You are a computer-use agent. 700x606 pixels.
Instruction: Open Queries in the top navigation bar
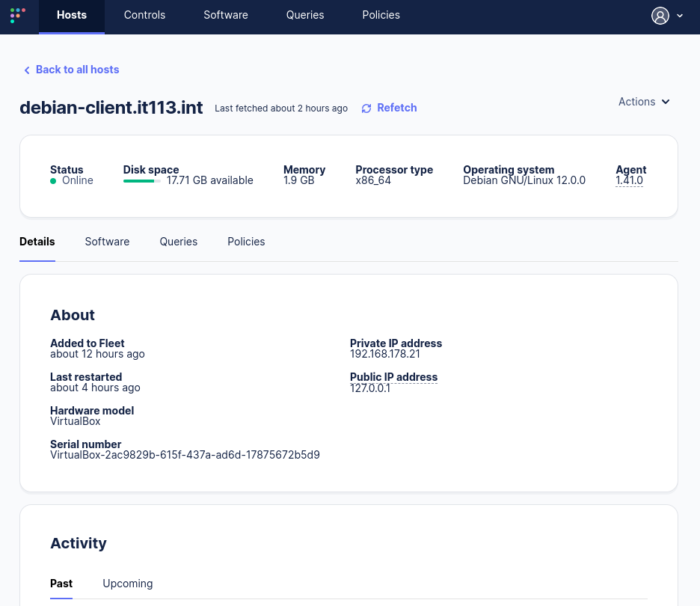point(305,15)
